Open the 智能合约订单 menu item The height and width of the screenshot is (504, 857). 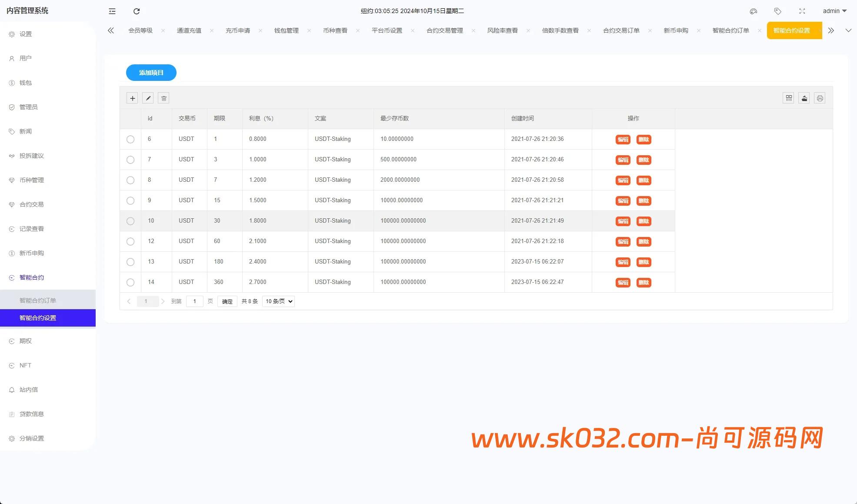37,300
